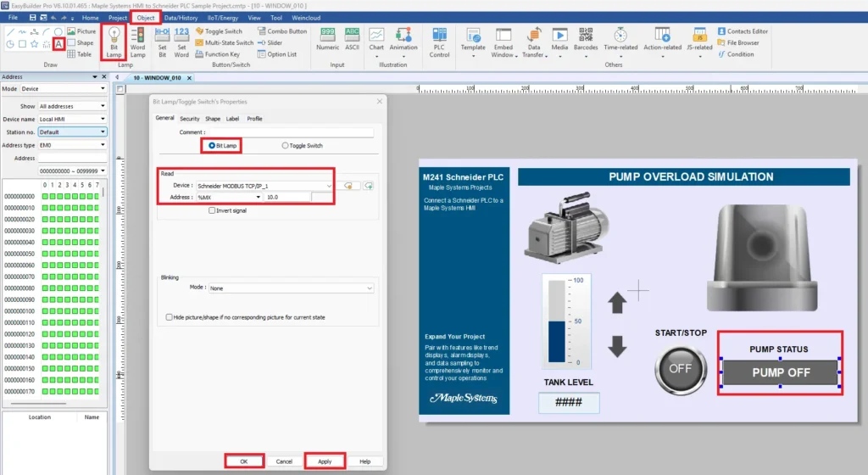Click Cancel in the properties dialog

[284, 461]
